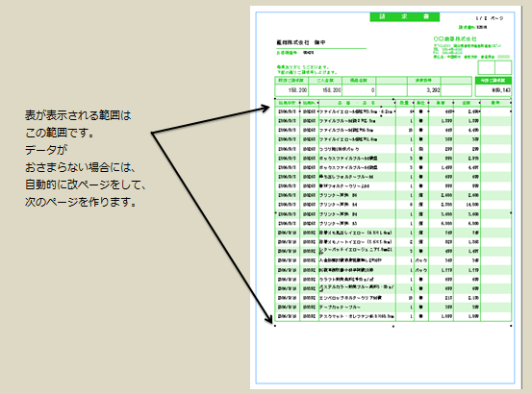This screenshot has width=532, height=394.
Task: Click the left empty stamp box below company address
Action: 487,67
